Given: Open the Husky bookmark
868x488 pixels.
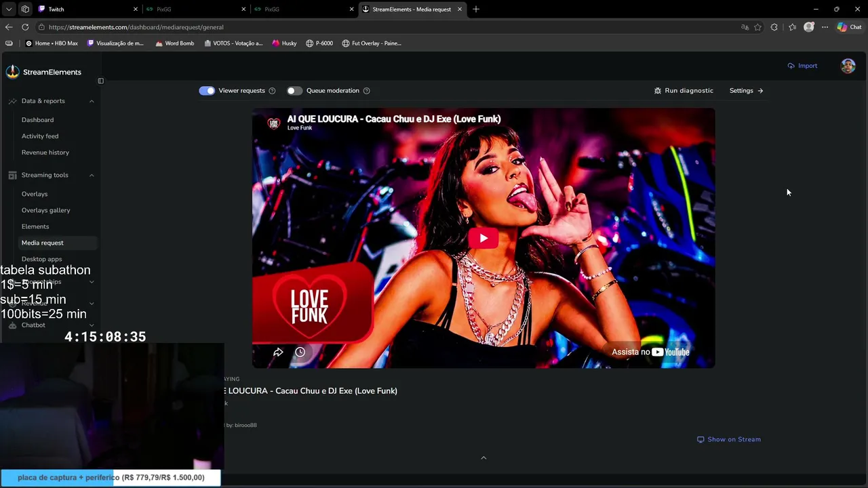Looking at the screenshot, I should pos(285,43).
